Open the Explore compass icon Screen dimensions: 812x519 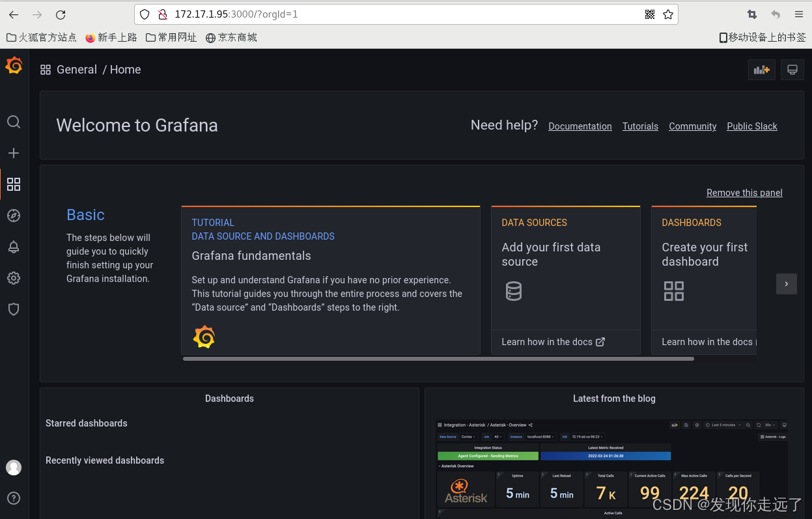pyautogui.click(x=14, y=216)
